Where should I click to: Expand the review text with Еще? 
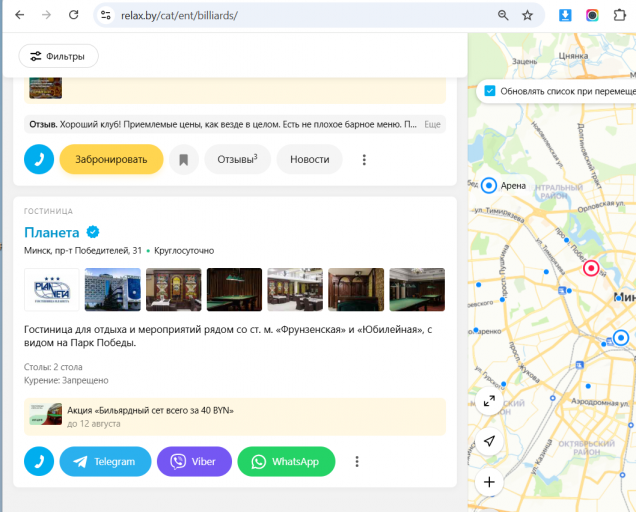432,125
